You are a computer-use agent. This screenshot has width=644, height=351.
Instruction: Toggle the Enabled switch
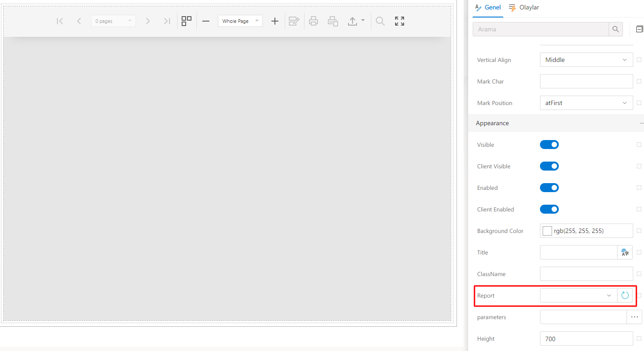pyautogui.click(x=549, y=188)
